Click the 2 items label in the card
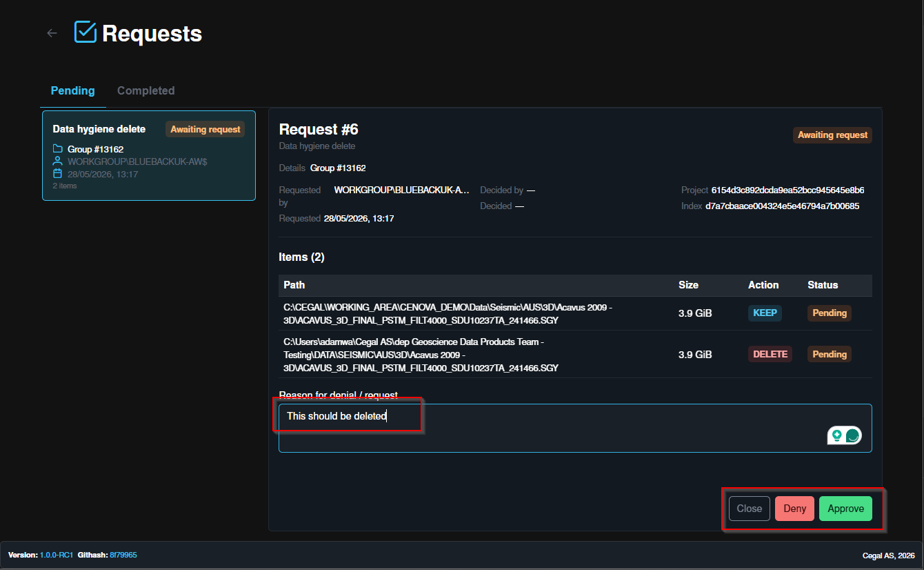 [x=65, y=186]
